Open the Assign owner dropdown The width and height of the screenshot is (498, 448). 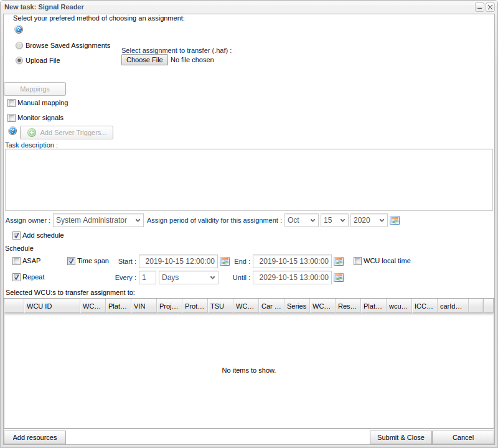coord(98,220)
